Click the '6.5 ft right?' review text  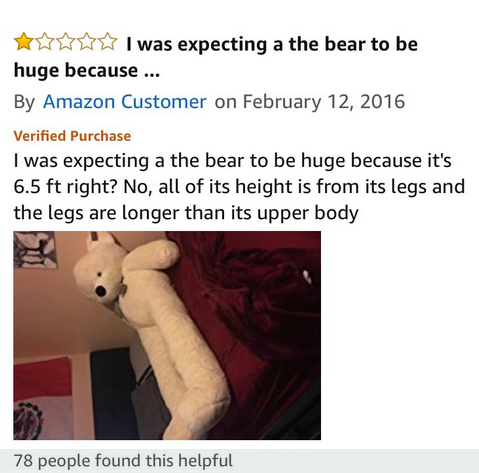pos(66,187)
